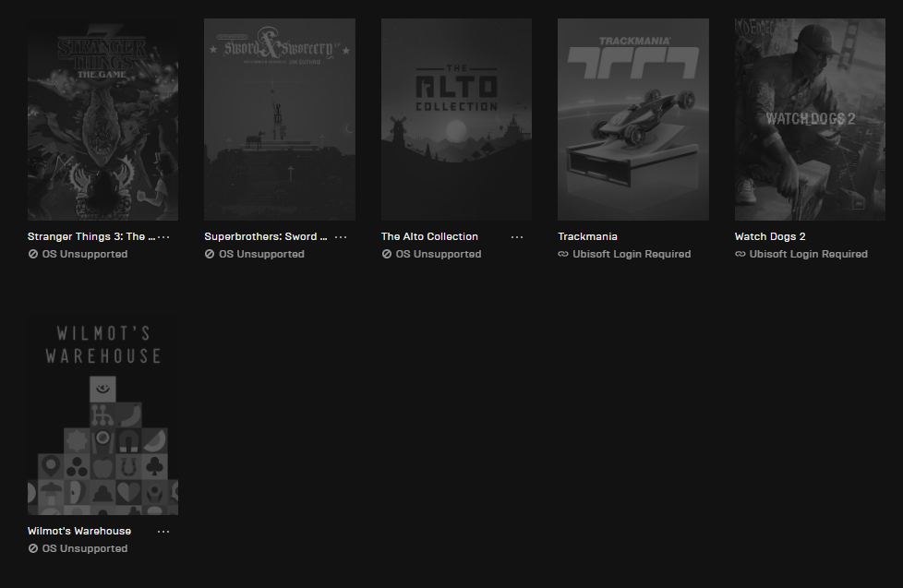Select the Sword & Sworcery cover art
Image resolution: width=903 pixels, height=588 pixels.
click(280, 119)
